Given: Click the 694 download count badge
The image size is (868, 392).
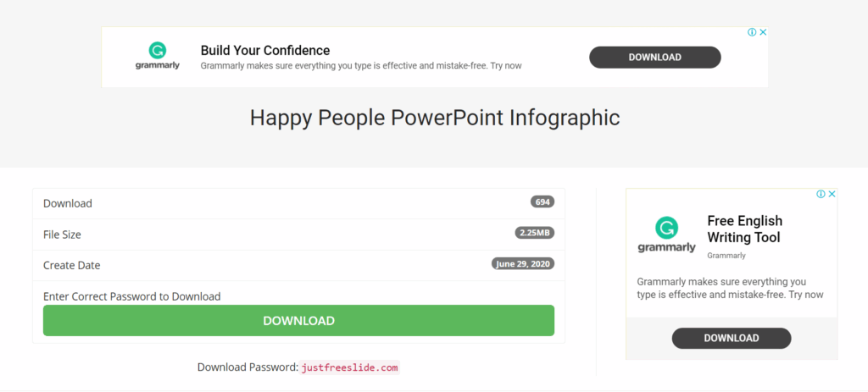Looking at the screenshot, I should click(x=542, y=202).
